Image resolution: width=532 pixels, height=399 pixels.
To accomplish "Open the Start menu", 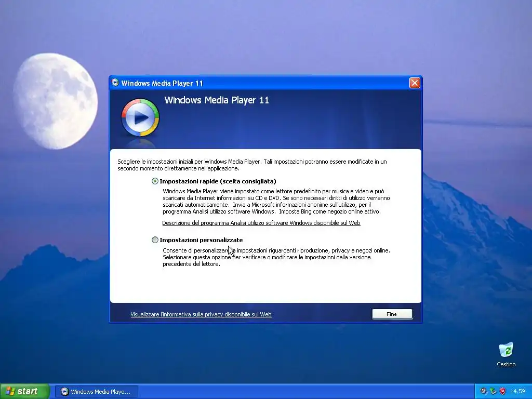I will tap(24, 391).
